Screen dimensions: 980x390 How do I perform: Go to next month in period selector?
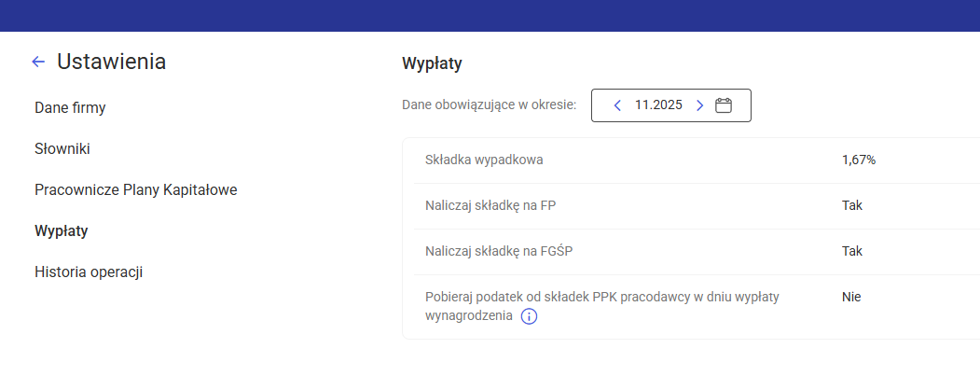(699, 105)
